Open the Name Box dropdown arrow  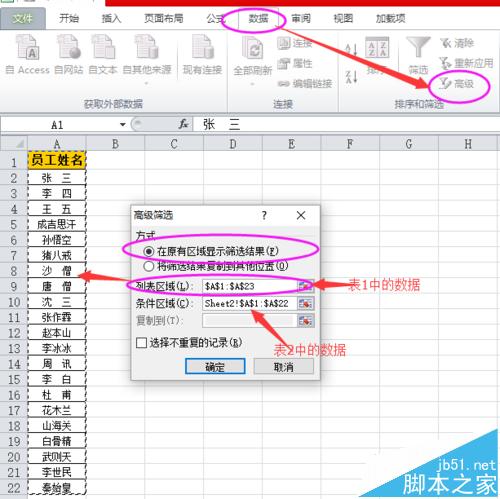(x=123, y=125)
